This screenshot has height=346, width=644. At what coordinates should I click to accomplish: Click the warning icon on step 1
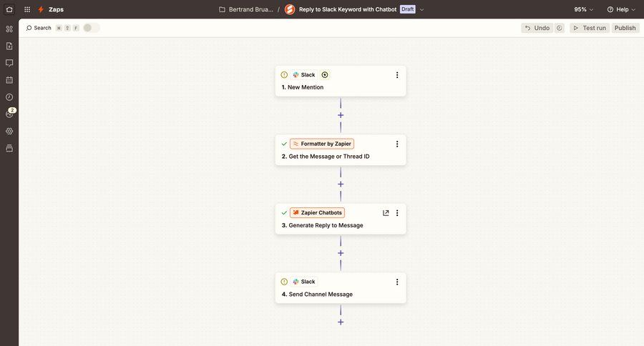284,74
